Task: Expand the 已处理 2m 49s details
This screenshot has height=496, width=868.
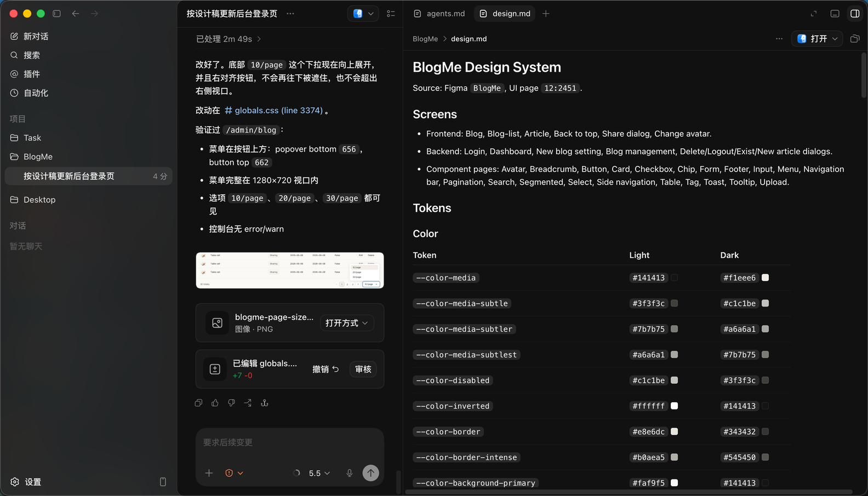Action: click(229, 39)
